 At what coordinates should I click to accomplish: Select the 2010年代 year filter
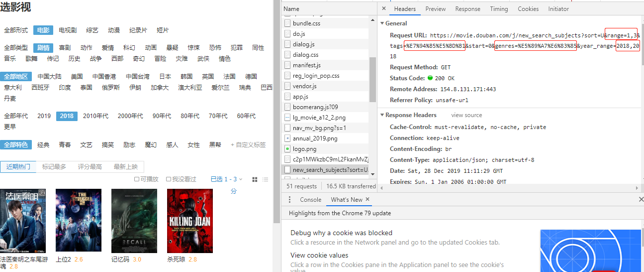point(95,116)
